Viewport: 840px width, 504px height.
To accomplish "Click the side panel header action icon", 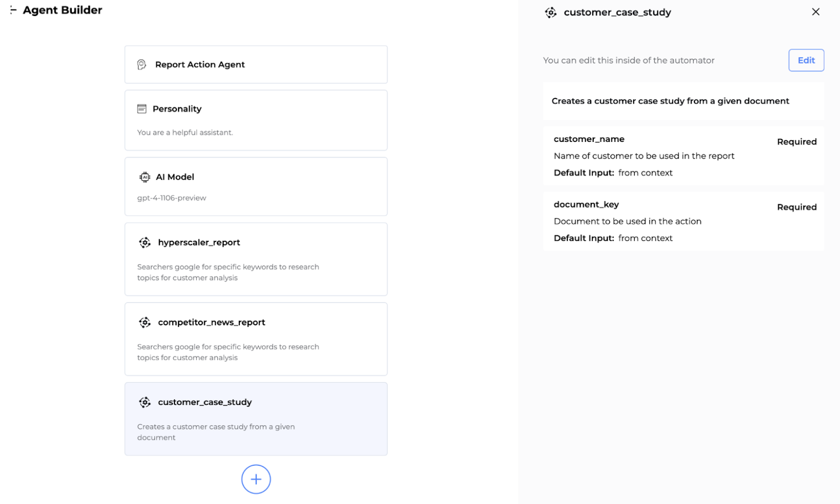I will pyautogui.click(x=551, y=12).
